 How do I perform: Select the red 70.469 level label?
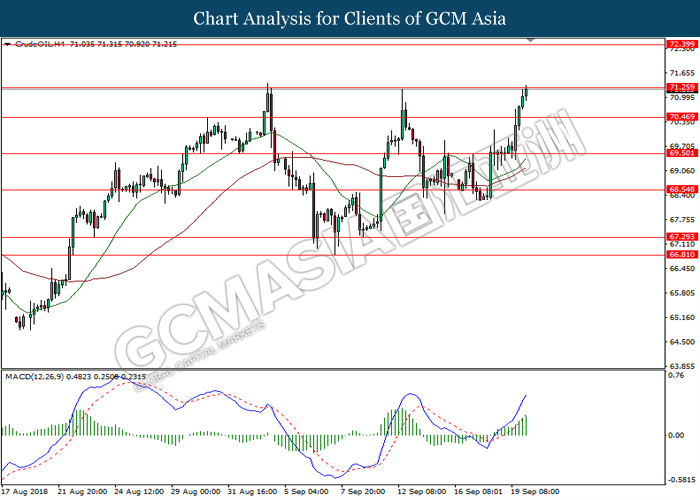(683, 117)
